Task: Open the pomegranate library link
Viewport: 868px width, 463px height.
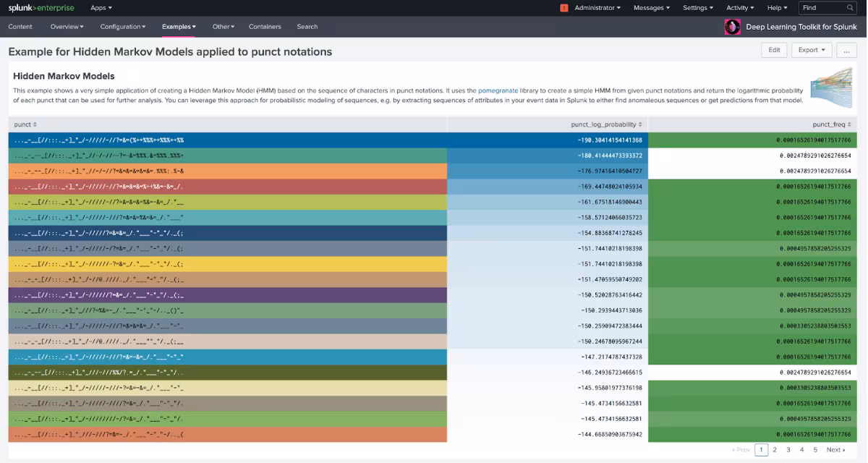Action: pyautogui.click(x=498, y=90)
